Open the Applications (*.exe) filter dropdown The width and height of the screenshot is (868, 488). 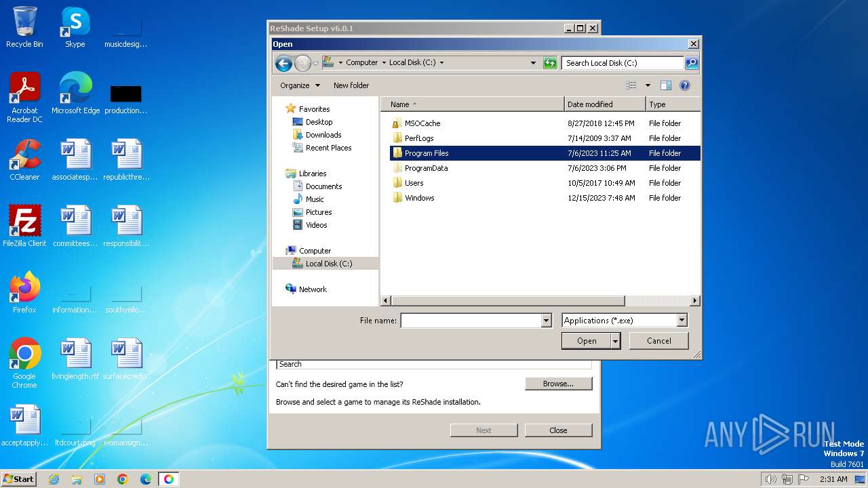point(682,321)
